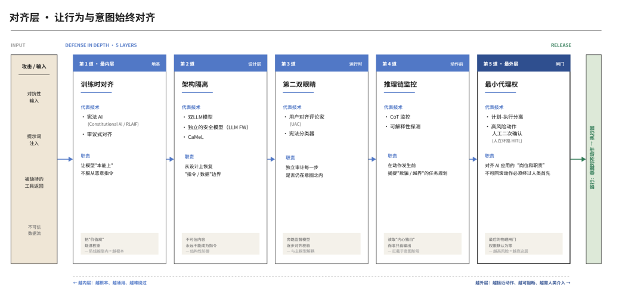Image resolution: width=644 pixels, height=295 pixels.
Task: Select the "双LLM模型" bullet item
Action: [198, 117]
